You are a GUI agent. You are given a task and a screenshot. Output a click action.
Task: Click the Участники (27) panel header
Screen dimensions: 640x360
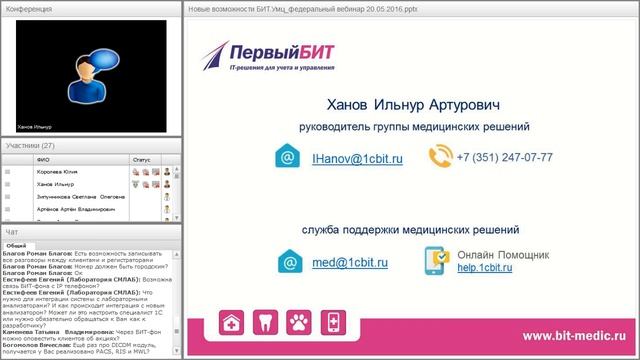coord(91,146)
